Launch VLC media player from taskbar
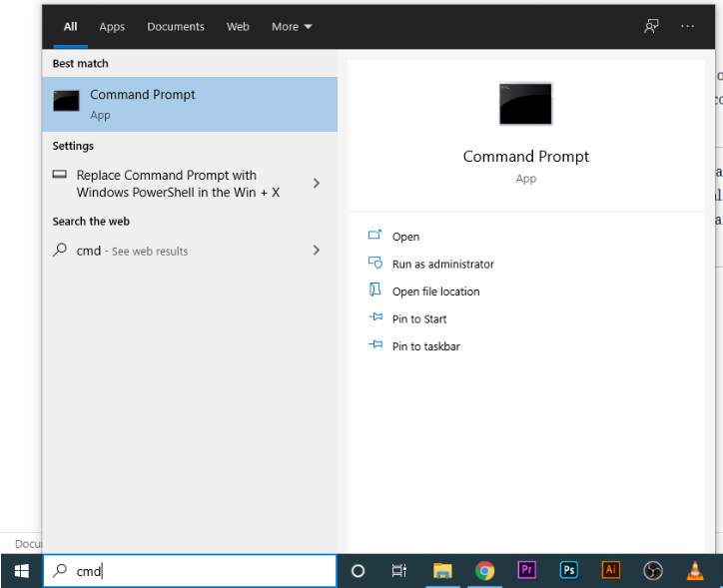The width and height of the screenshot is (723, 588). coord(696,571)
